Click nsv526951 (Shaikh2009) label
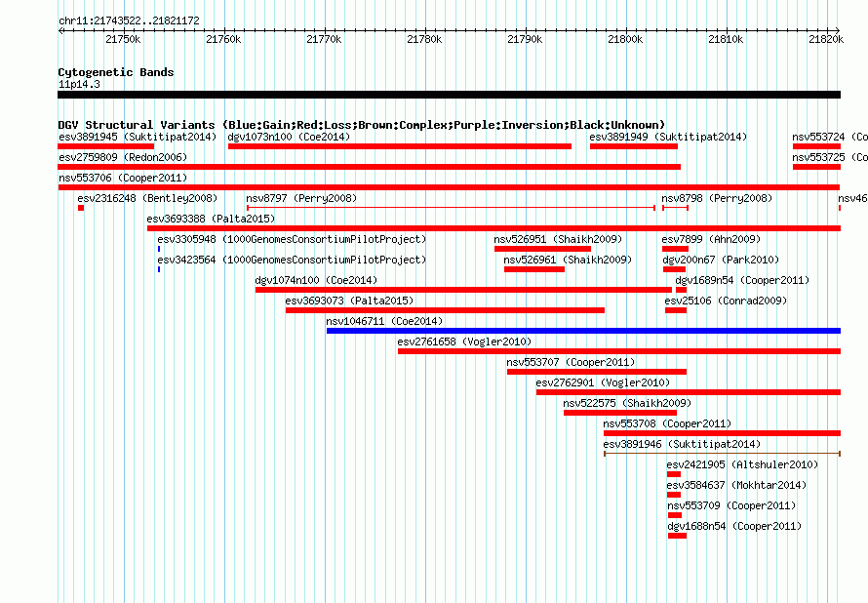Viewport: 868px width, 603px height. 558,239
